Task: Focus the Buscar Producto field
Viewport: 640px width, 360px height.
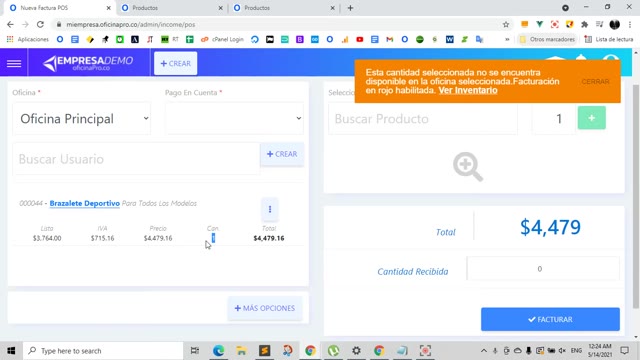Action: (423, 119)
